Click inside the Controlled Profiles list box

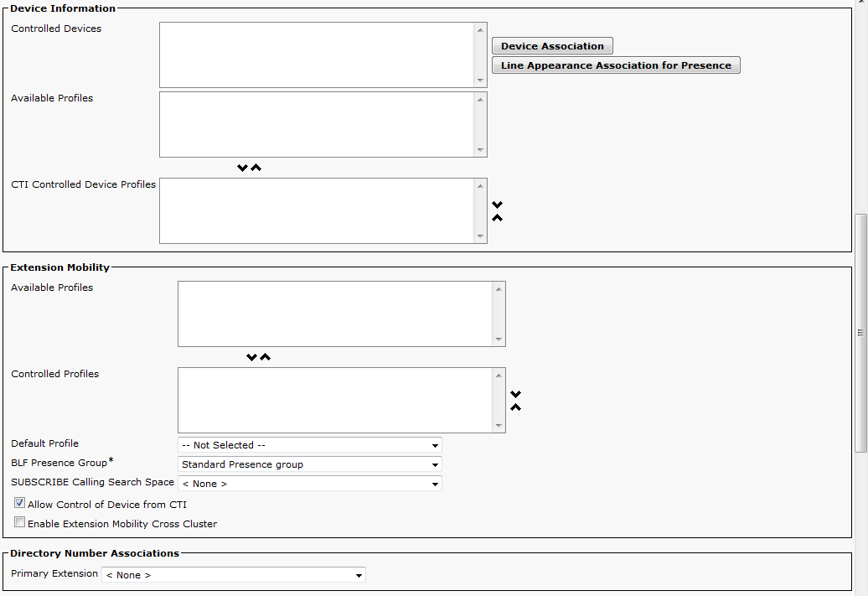[335, 400]
